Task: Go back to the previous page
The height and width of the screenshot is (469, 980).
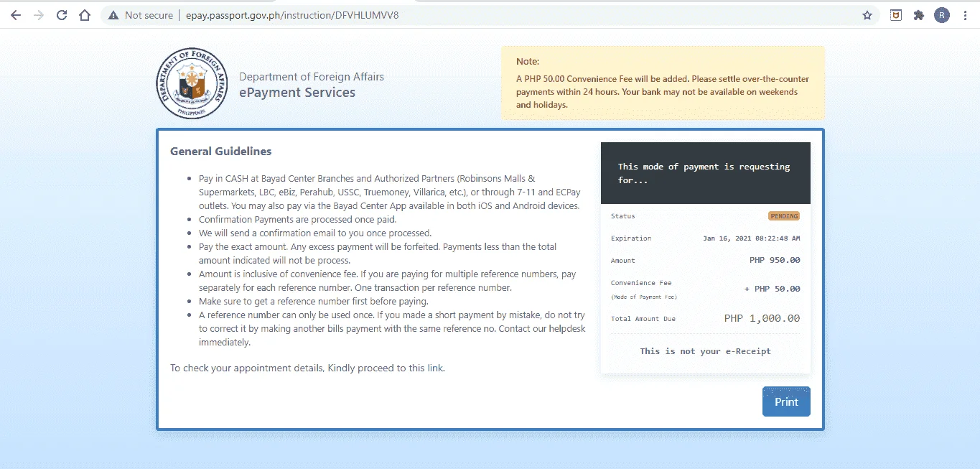Action: pos(16,15)
